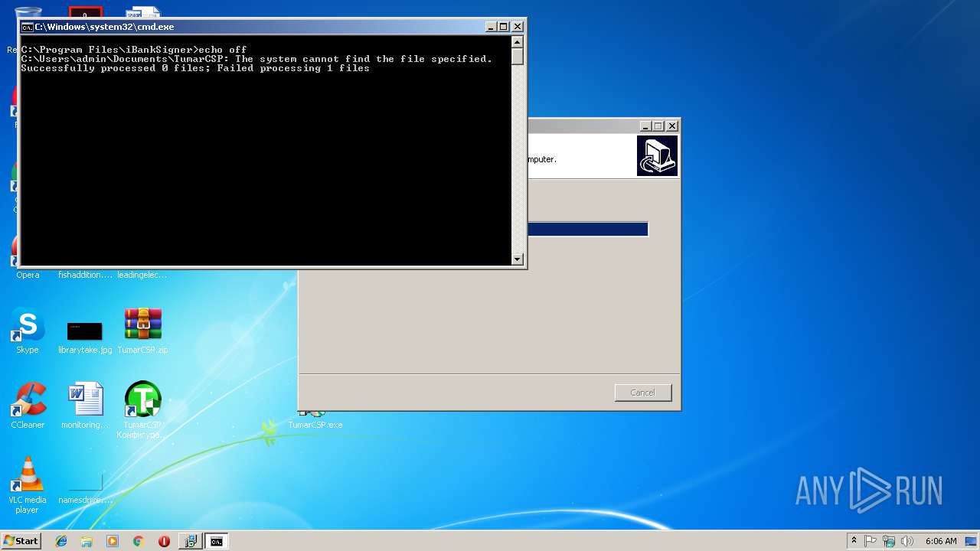Launch Opera from the taskbar
Viewport: 980px width, 551px height.
tap(164, 541)
